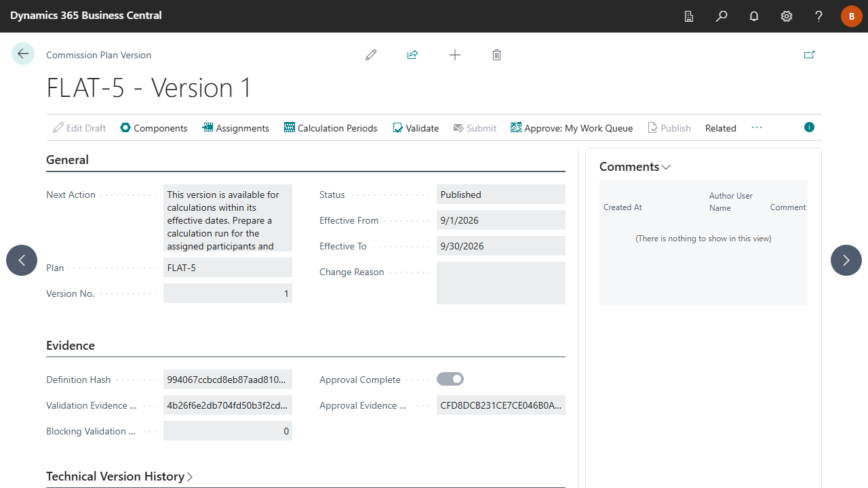Click the Dynamics 365 Business Central title
The image size is (868, 488).
pyautogui.click(x=86, y=15)
